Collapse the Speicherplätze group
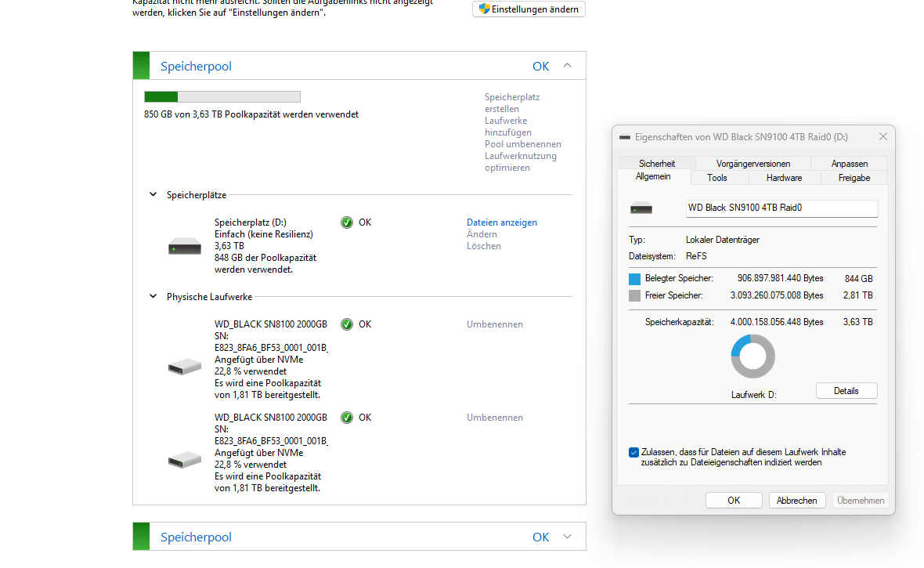This screenshot has height=568, width=924. coord(153,194)
